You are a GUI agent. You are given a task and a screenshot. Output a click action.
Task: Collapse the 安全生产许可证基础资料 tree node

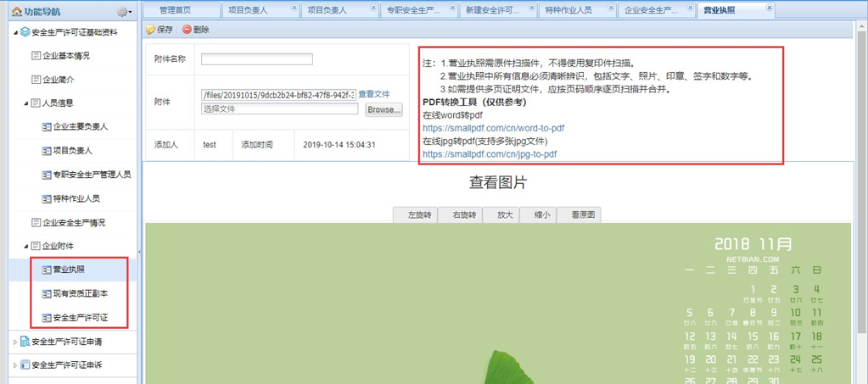point(15,33)
